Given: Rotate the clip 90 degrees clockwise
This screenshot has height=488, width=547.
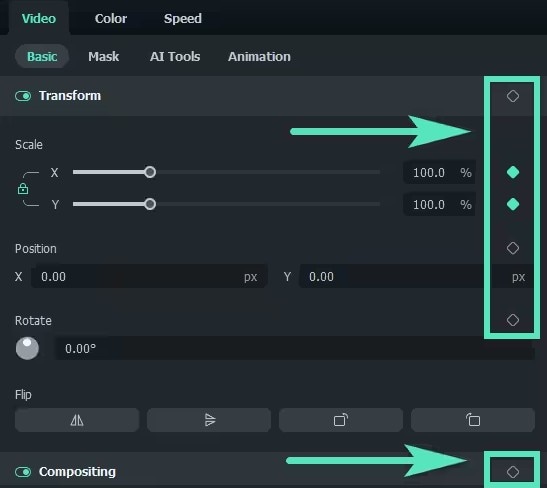Looking at the screenshot, I should click(x=341, y=420).
